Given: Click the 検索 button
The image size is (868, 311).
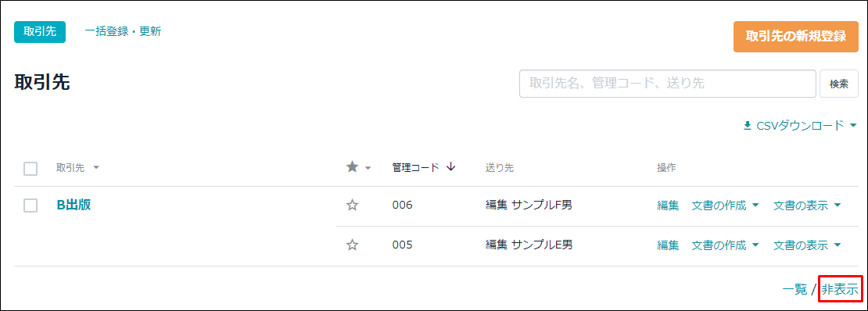Looking at the screenshot, I should tap(838, 84).
